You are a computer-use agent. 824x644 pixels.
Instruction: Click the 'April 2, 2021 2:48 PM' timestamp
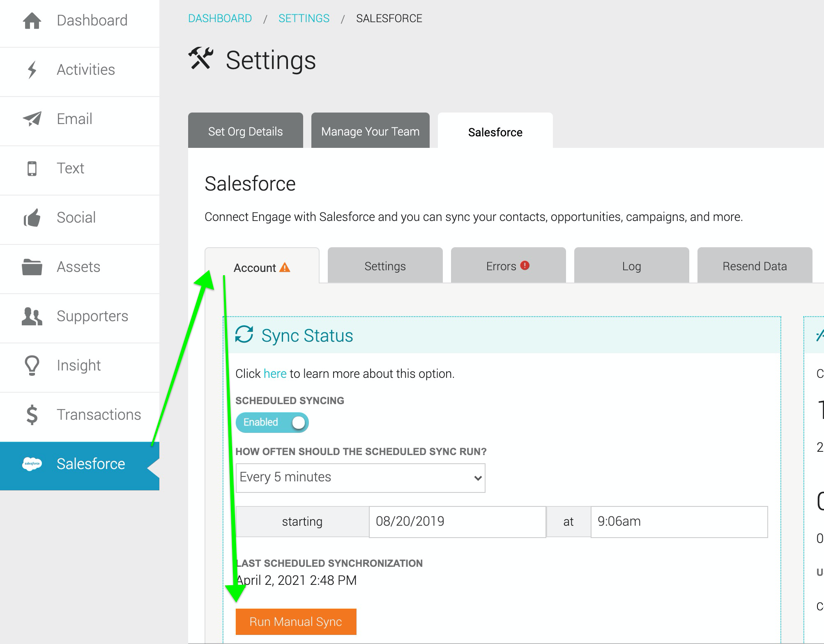(x=297, y=580)
